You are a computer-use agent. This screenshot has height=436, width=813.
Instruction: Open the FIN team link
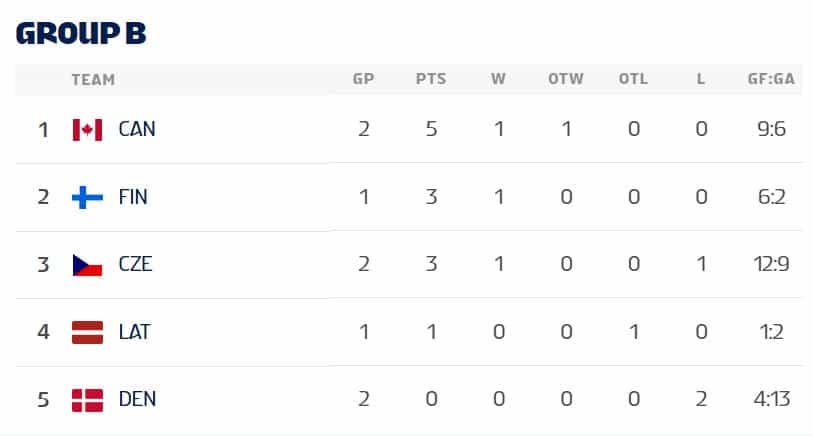[133, 197]
